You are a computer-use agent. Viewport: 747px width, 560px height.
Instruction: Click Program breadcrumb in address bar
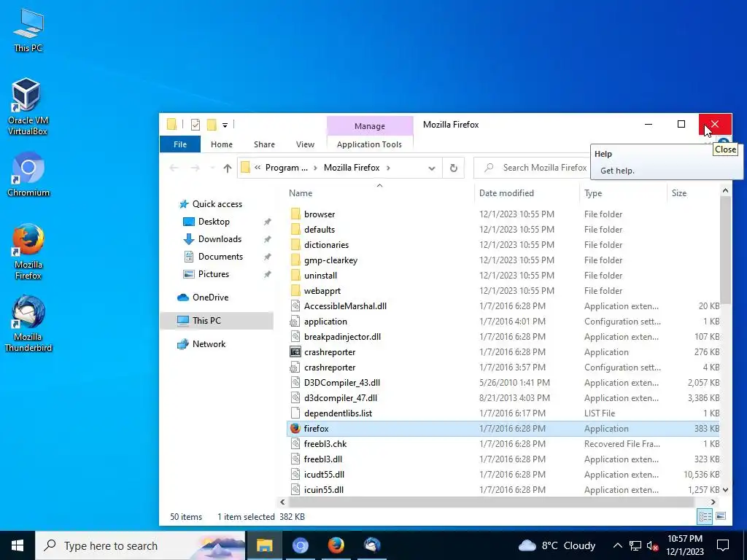pyautogui.click(x=286, y=168)
